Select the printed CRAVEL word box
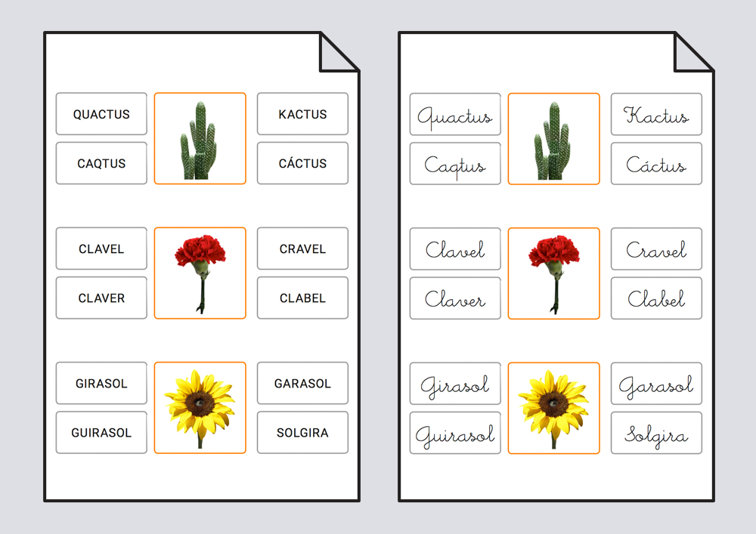Image resolution: width=756 pixels, height=534 pixels. point(302,248)
